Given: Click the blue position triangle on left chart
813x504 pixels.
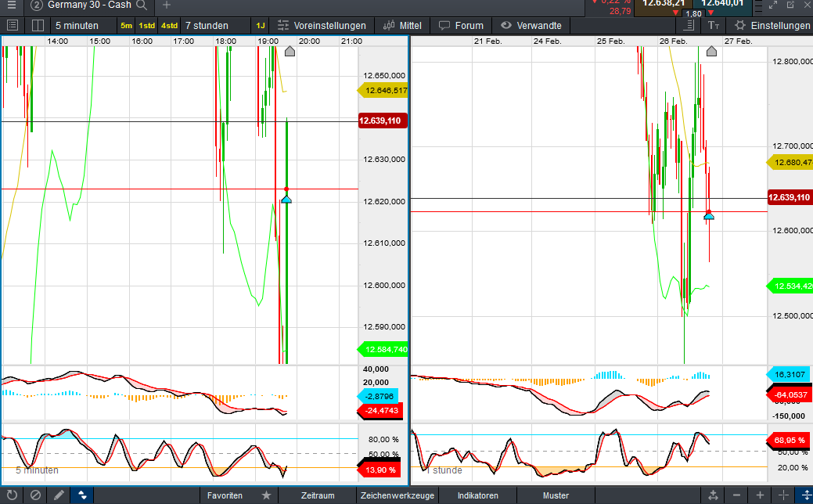Looking at the screenshot, I should pos(286,199).
